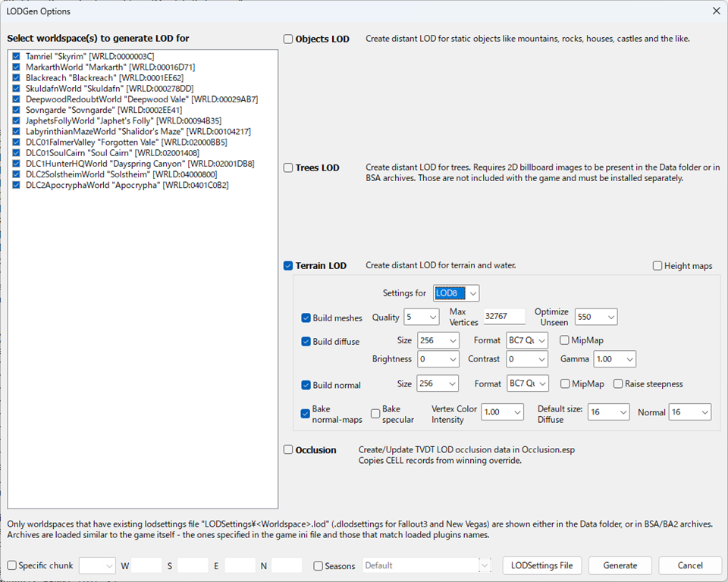728x582 pixels.
Task: Click the Generate button
Action: click(x=620, y=565)
